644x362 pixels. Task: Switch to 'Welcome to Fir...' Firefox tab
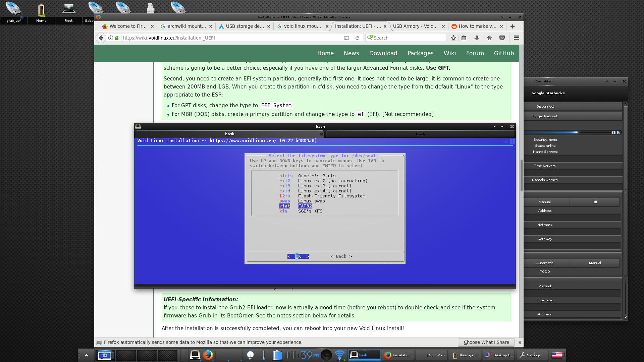(128, 26)
